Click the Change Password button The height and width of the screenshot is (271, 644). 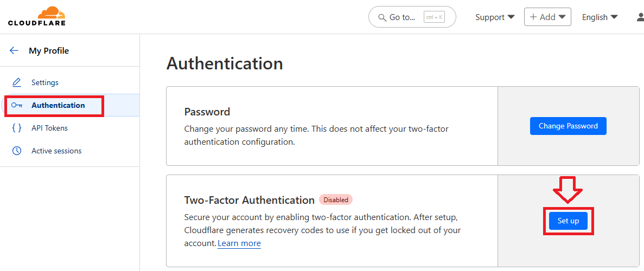tap(568, 126)
